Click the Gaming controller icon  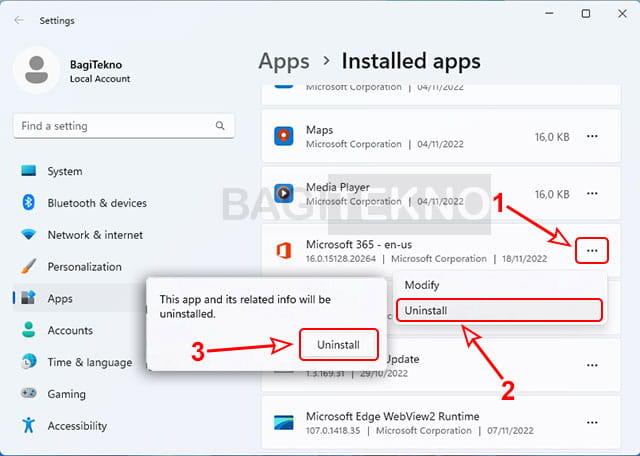(x=29, y=394)
